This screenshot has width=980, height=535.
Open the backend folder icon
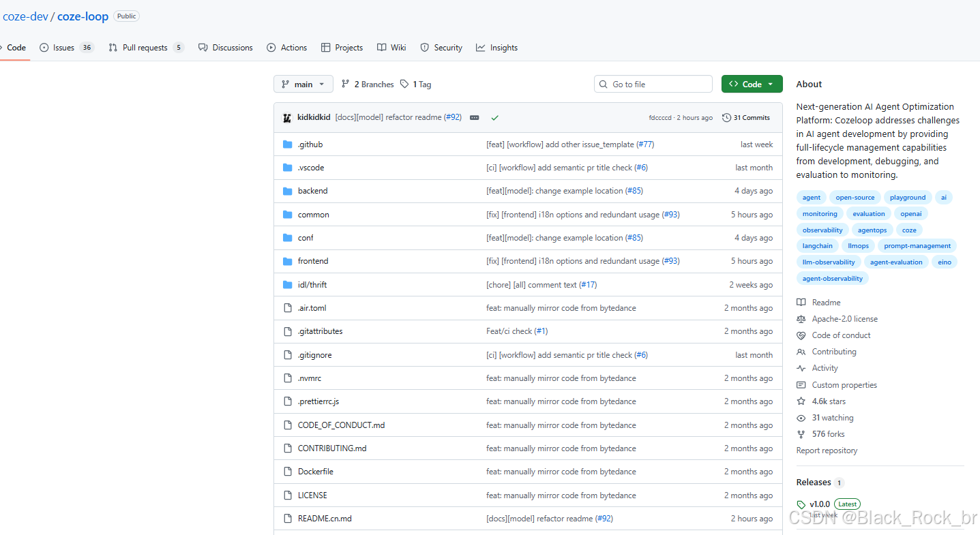[288, 191]
